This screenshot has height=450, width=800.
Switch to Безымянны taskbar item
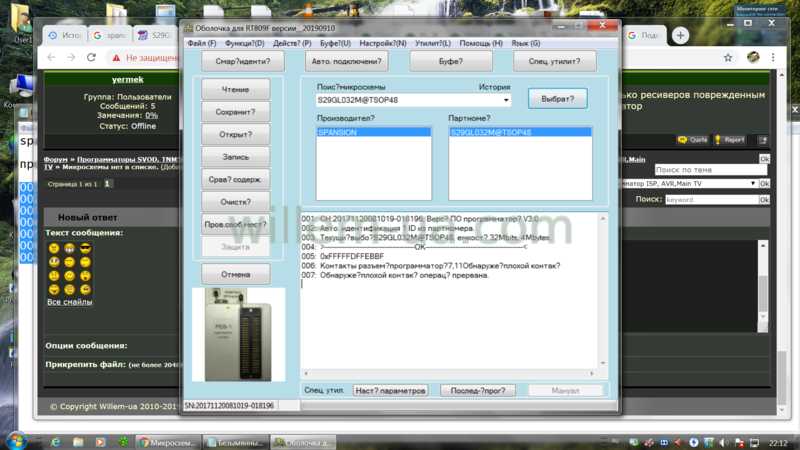[236, 442]
